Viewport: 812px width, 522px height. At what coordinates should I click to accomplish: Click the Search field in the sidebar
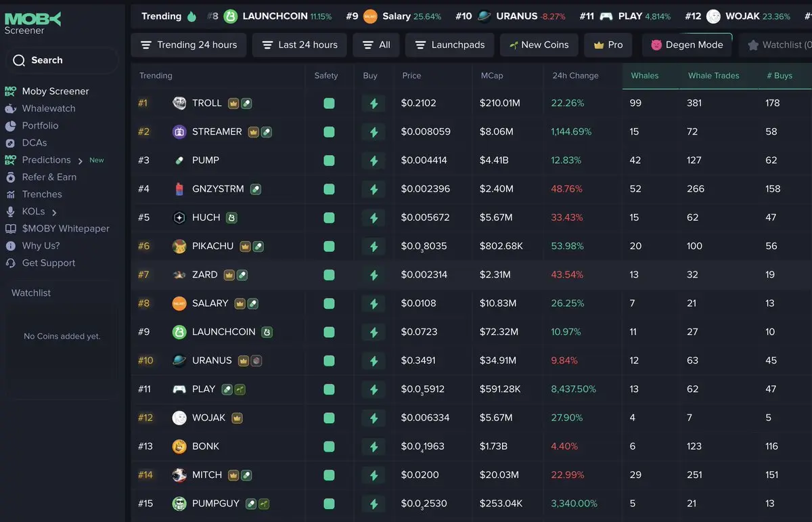click(x=62, y=60)
